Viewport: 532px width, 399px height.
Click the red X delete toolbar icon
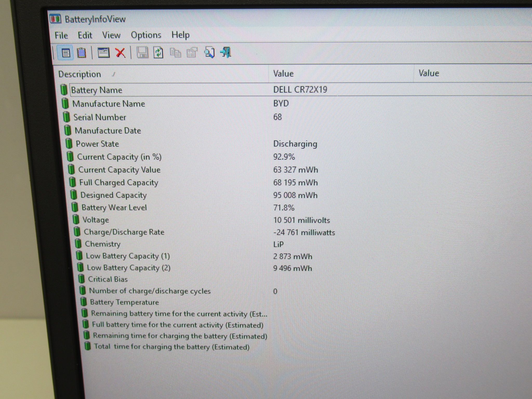120,53
